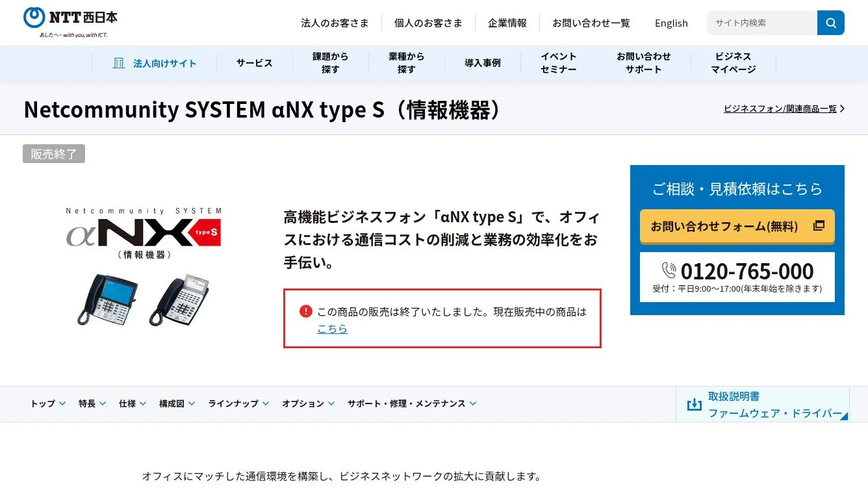
Task: Expand サポート・修理・メンテナンス dropdown
Action: 412,403
